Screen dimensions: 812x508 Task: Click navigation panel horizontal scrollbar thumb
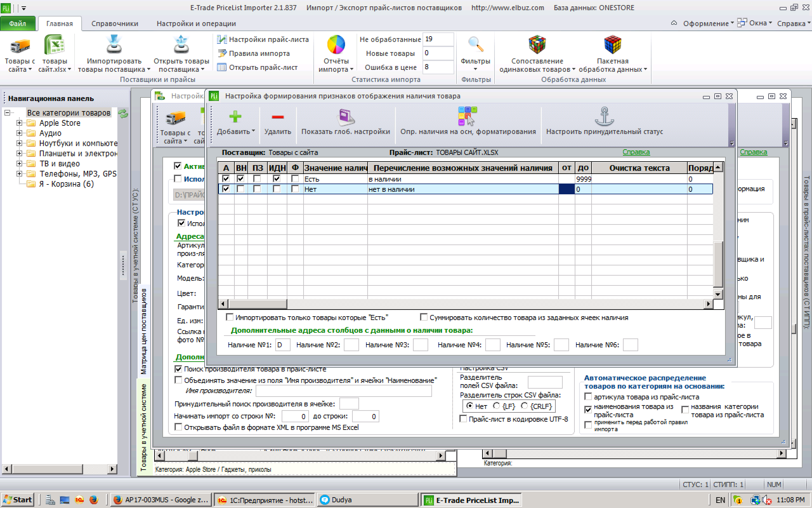click(47, 469)
